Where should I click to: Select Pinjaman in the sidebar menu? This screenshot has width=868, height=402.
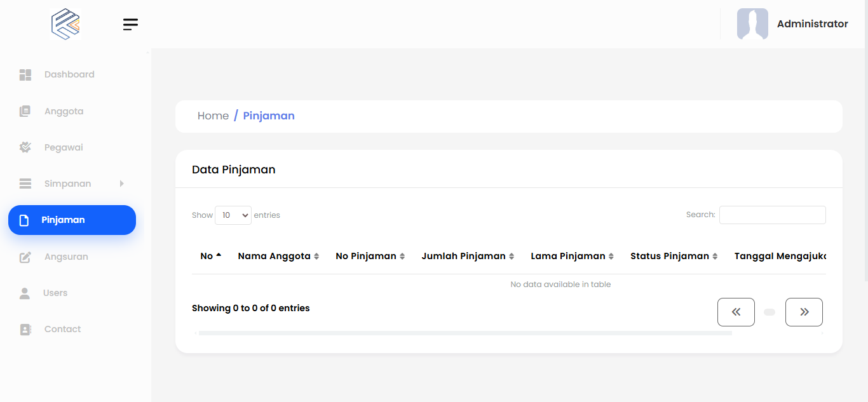[72, 220]
